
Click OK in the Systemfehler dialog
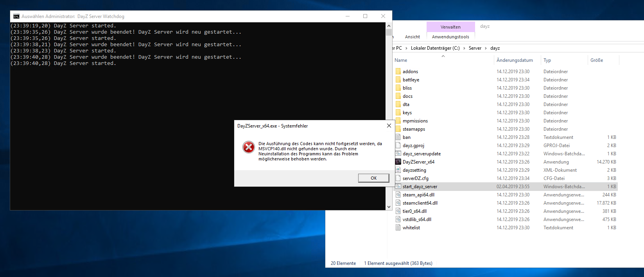(373, 178)
